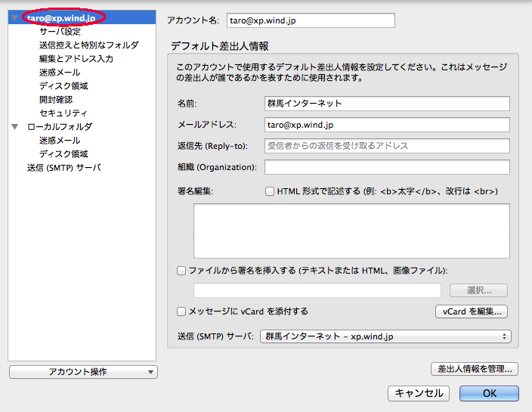Click the アカウント名 text field
The image size is (532, 412).
pyautogui.click(x=311, y=20)
